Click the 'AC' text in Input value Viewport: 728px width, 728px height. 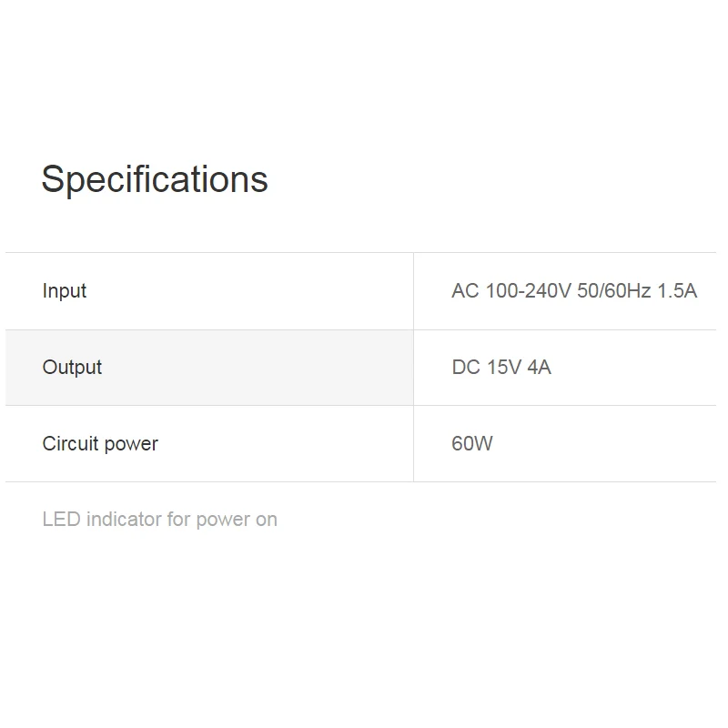464,291
